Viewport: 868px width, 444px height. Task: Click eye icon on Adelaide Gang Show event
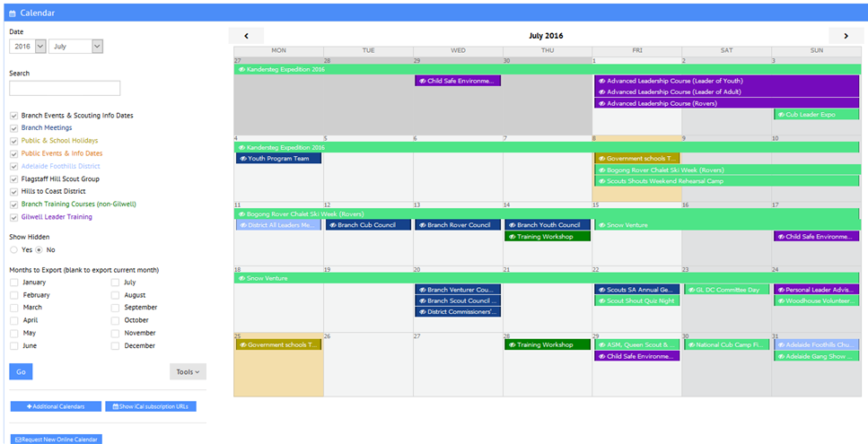point(781,356)
